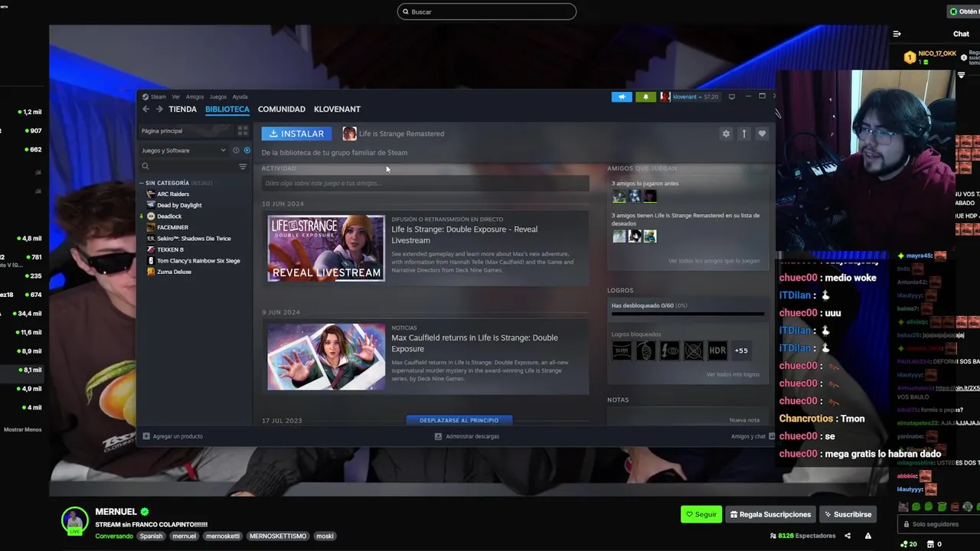980x551 pixels.
Task: Click the HDR locked achievement icon
Action: click(717, 350)
